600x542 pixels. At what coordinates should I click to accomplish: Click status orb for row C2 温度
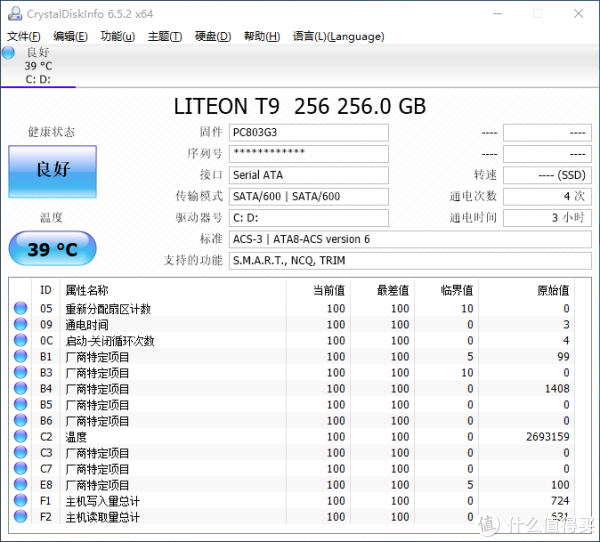pyautogui.click(x=21, y=437)
